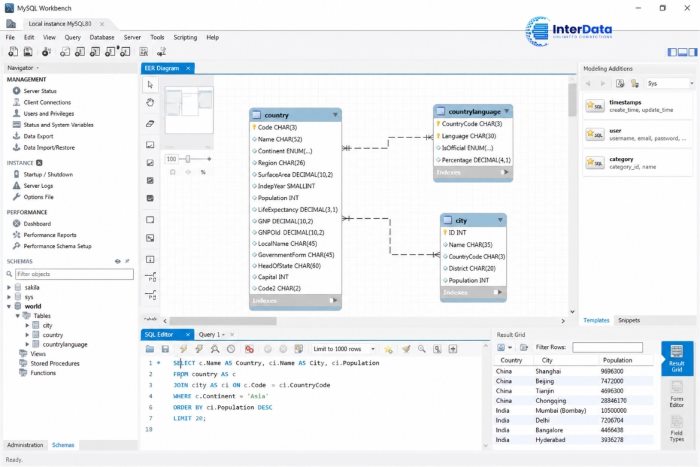Screen dimensions: 700x467
Task: Click the reconnect to DBMS toolbar icon
Action: (x=161, y=52)
